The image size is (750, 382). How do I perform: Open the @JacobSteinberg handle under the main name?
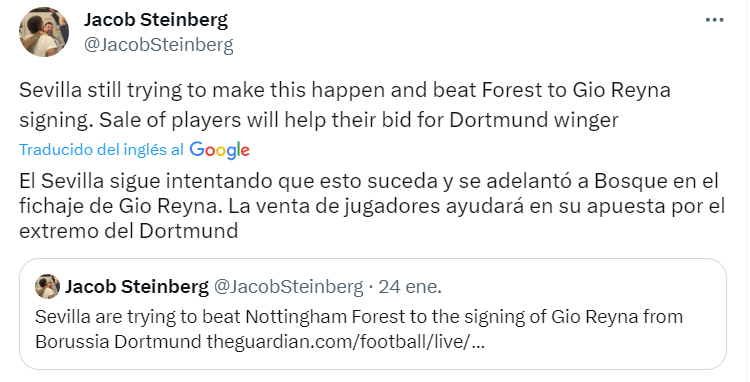point(159,45)
